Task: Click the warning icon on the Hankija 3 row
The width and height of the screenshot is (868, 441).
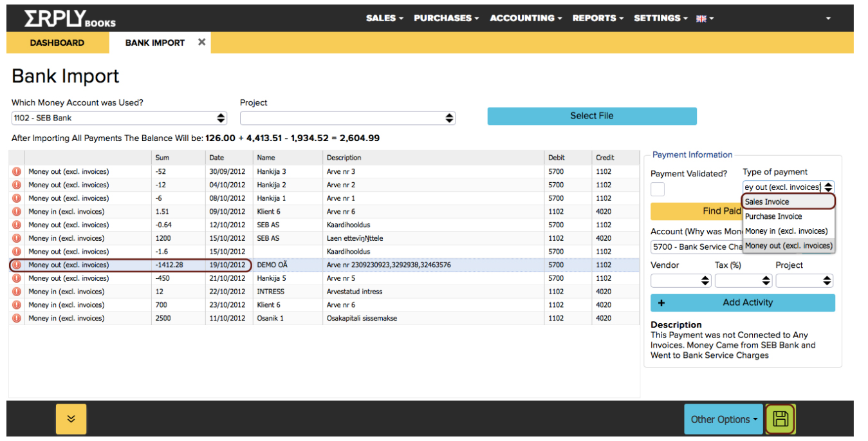Action: [16, 171]
